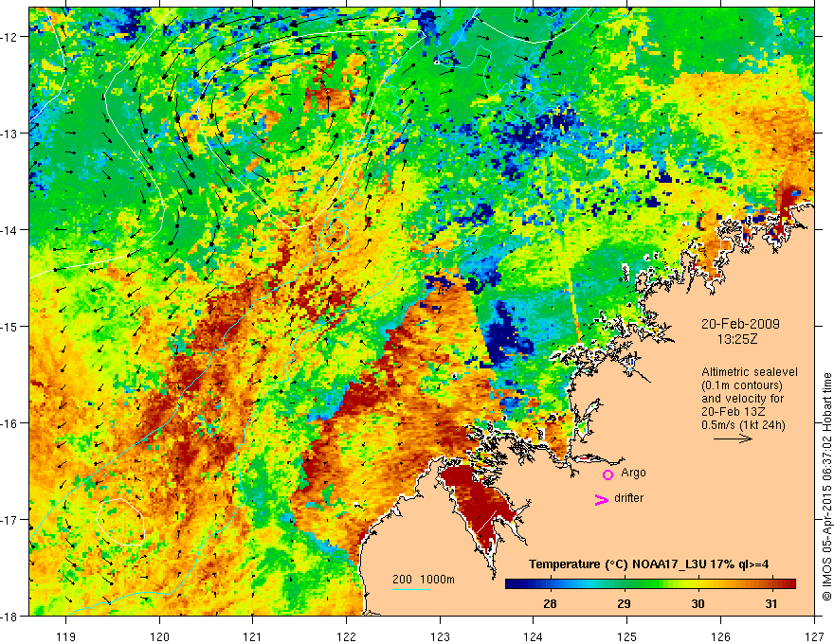834x644 pixels.
Task: Click the (0.1m contours) text line
Action: click(x=742, y=385)
